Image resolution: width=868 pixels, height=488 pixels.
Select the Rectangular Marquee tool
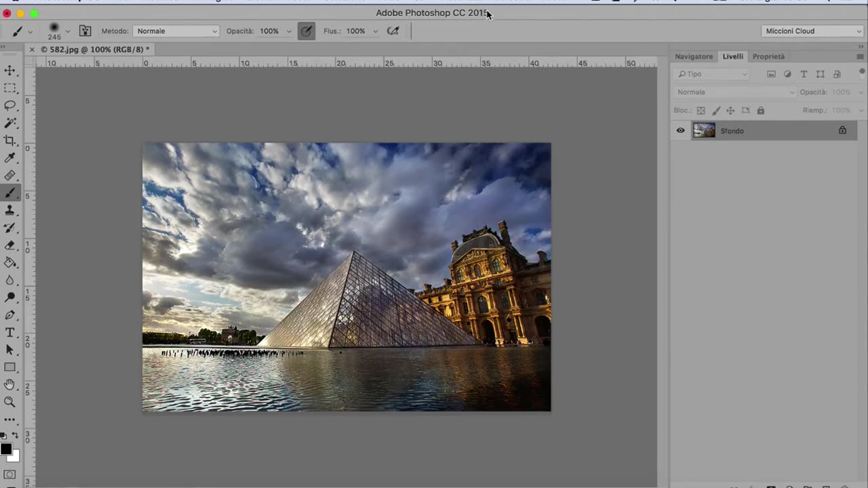click(x=10, y=88)
